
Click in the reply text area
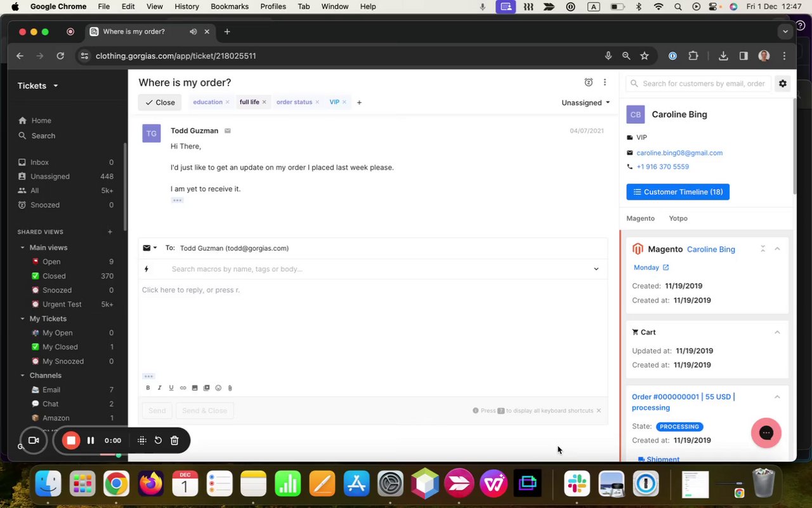tap(373, 327)
